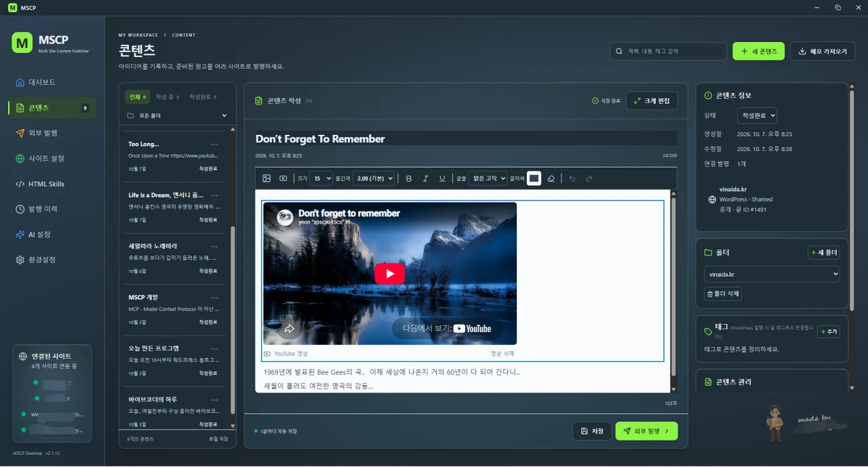This screenshot has width=868, height=467.
Task: Insert an image using the toolbar image icon
Action: tap(267, 178)
